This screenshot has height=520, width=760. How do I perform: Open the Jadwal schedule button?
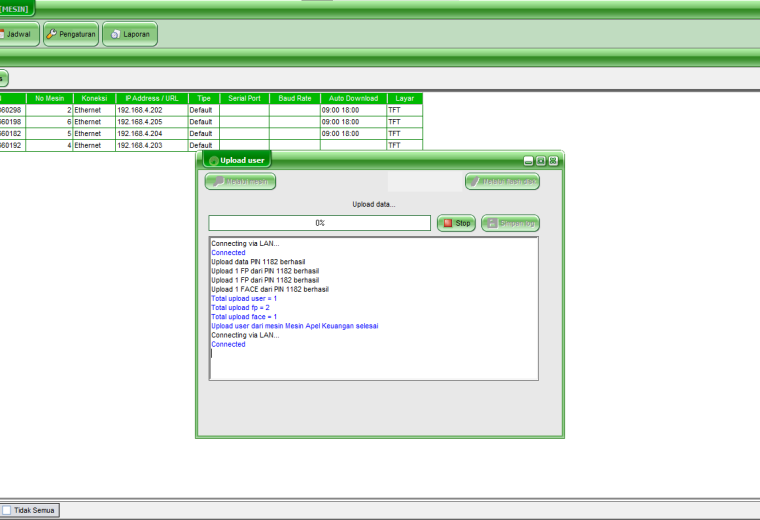pos(17,34)
